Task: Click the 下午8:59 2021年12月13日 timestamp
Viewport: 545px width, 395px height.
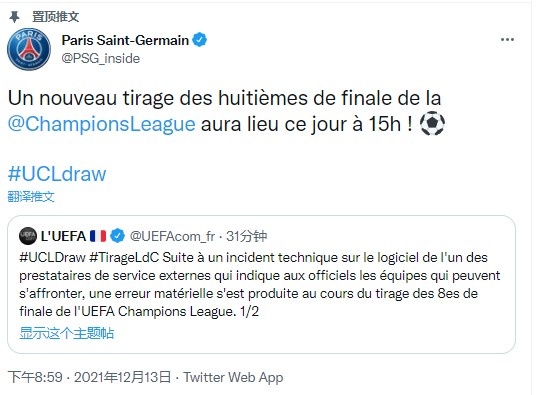Action: (90, 377)
